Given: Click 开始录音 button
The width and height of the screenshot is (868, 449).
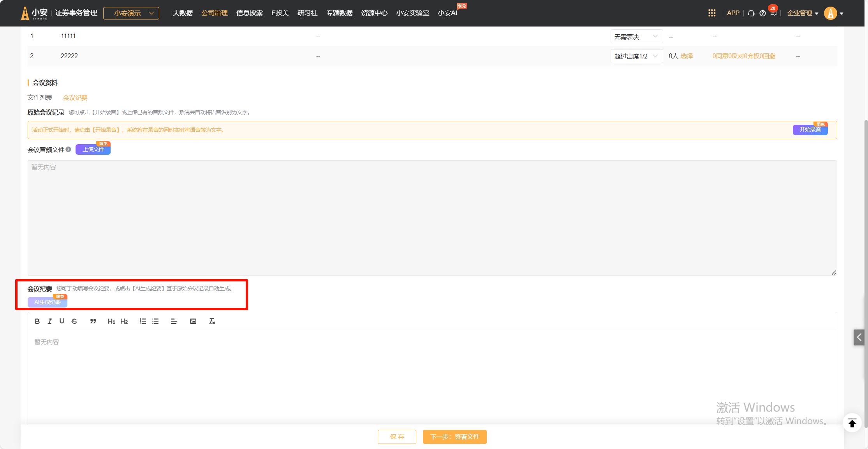Looking at the screenshot, I should click(x=810, y=130).
